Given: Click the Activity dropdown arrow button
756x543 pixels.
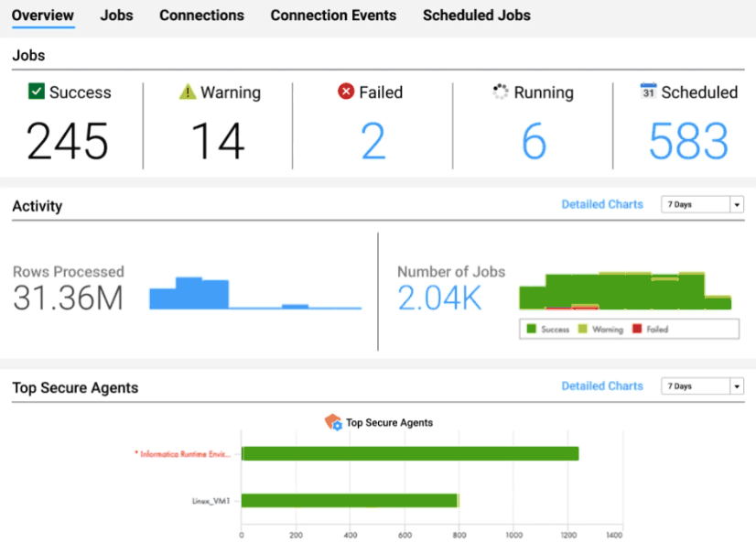Looking at the screenshot, I should click(737, 204).
